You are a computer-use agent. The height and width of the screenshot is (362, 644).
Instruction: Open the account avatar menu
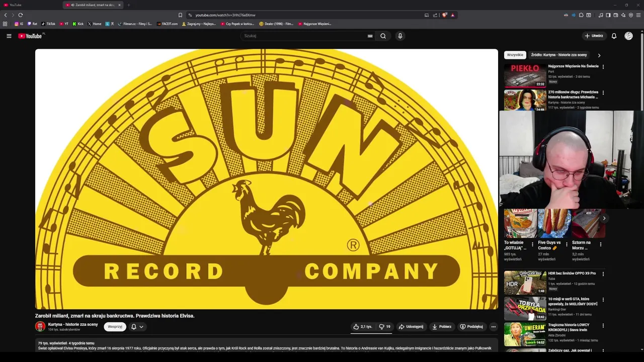tap(628, 36)
